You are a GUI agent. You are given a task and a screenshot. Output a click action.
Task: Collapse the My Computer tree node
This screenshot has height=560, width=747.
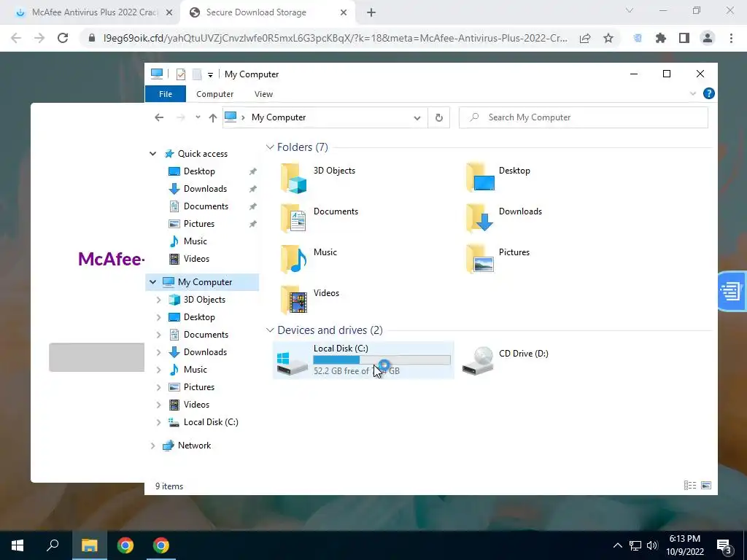click(x=153, y=282)
